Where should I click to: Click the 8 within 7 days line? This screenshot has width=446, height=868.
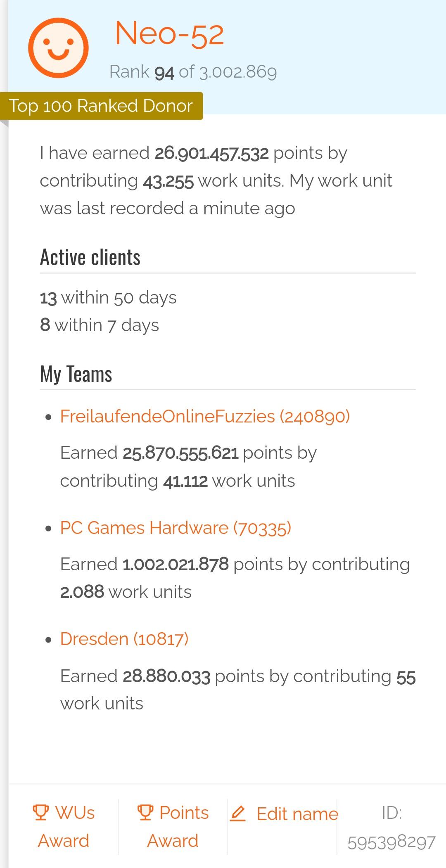pyautogui.click(x=100, y=325)
